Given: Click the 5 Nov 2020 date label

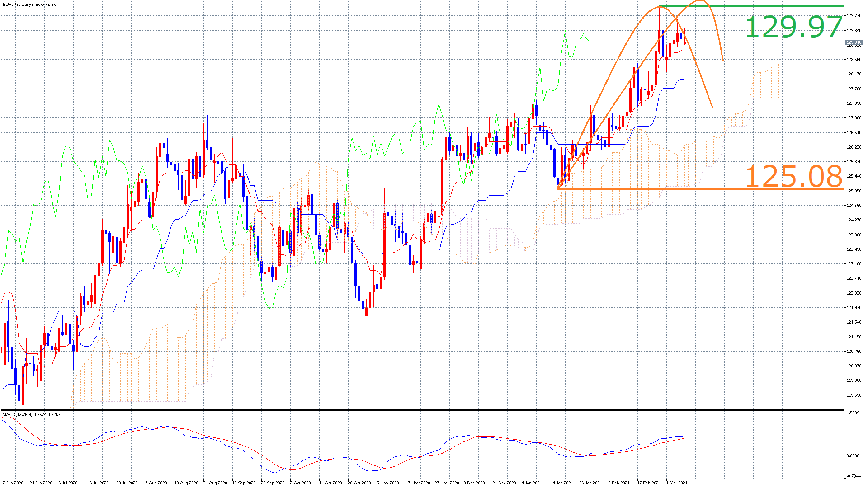Looking at the screenshot, I should pos(388,483).
